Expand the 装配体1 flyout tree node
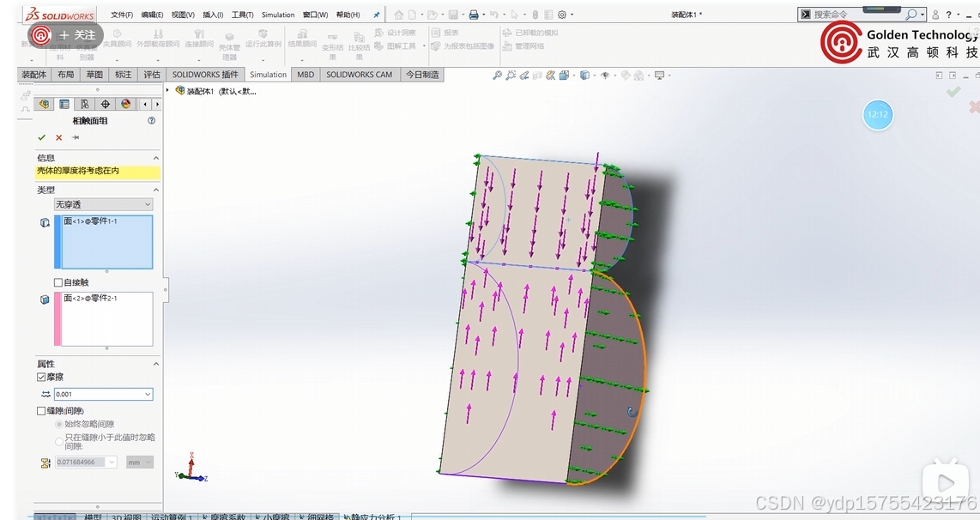The image size is (980, 520). [x=167, y=91]
